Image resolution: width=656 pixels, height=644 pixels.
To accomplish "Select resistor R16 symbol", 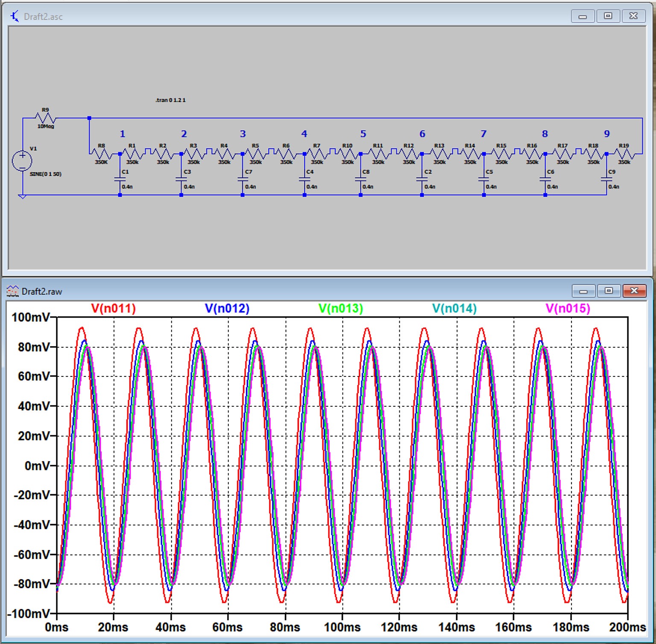I will (532, 154).
